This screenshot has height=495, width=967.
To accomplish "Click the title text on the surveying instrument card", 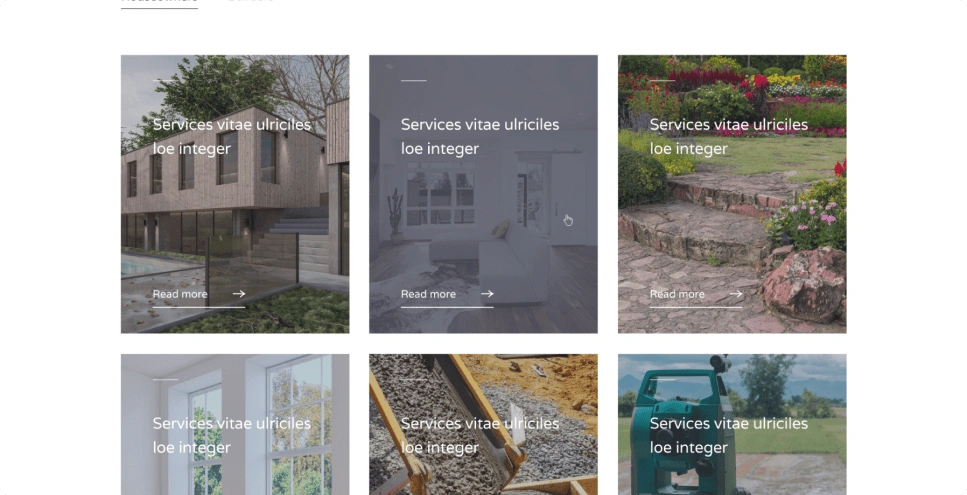I will pyautogui.click(x=728, y=435).
